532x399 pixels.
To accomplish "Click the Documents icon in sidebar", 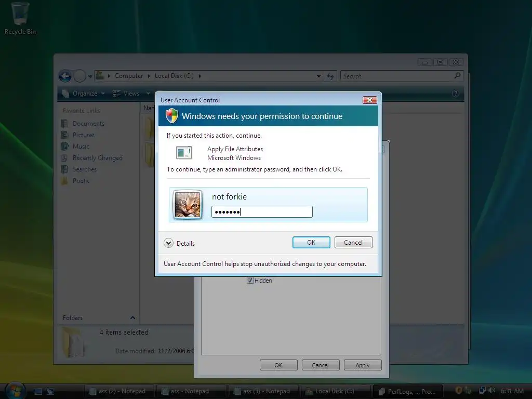I will pyautogui.click(x=64, y=124).
